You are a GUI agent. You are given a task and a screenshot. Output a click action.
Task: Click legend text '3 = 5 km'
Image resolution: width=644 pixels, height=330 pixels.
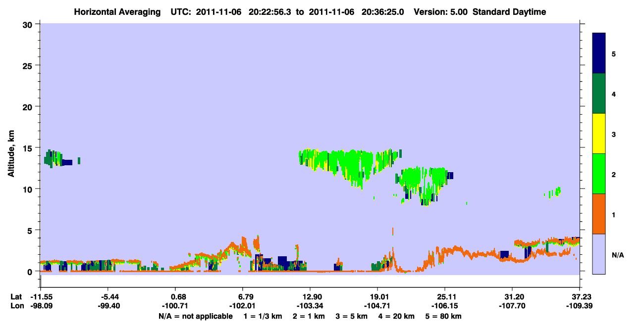[x=352, y=316]
